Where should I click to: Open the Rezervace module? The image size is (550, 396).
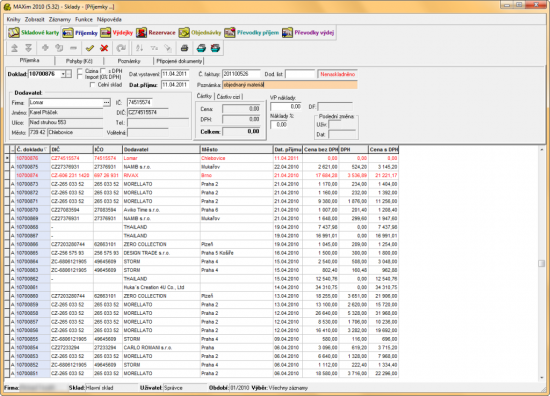click(156, 33)
